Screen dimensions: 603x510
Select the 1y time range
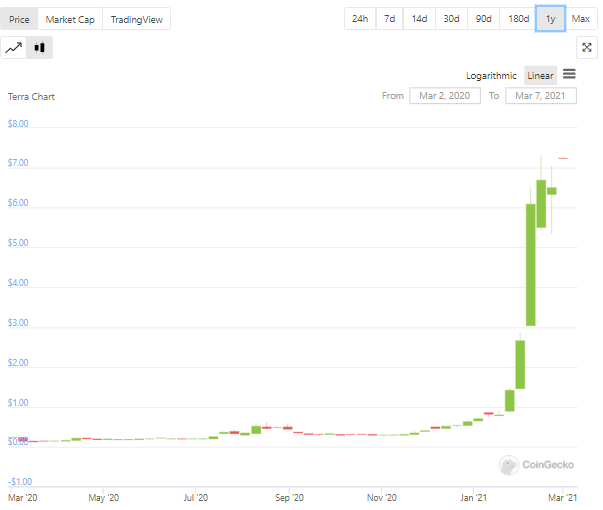coord(550,18)
